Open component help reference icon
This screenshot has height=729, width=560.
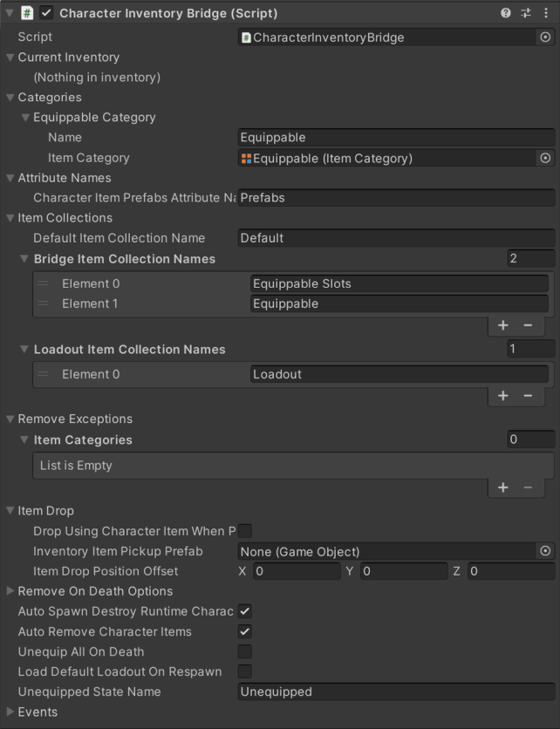[506, 13]
